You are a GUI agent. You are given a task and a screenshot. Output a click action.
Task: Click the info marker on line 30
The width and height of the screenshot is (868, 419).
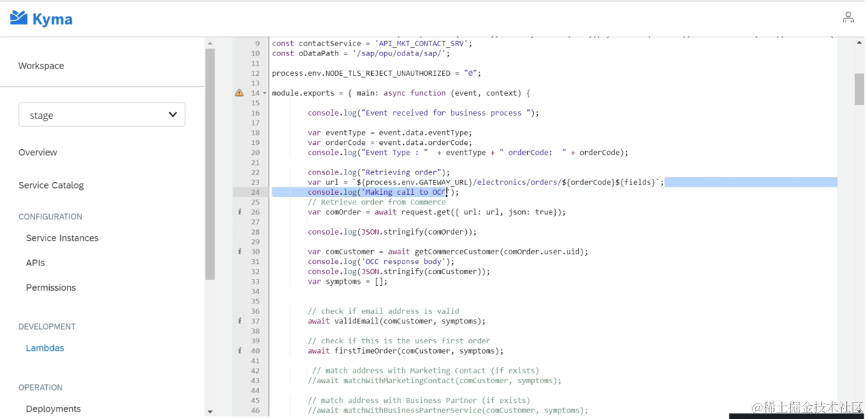(239, 252)
